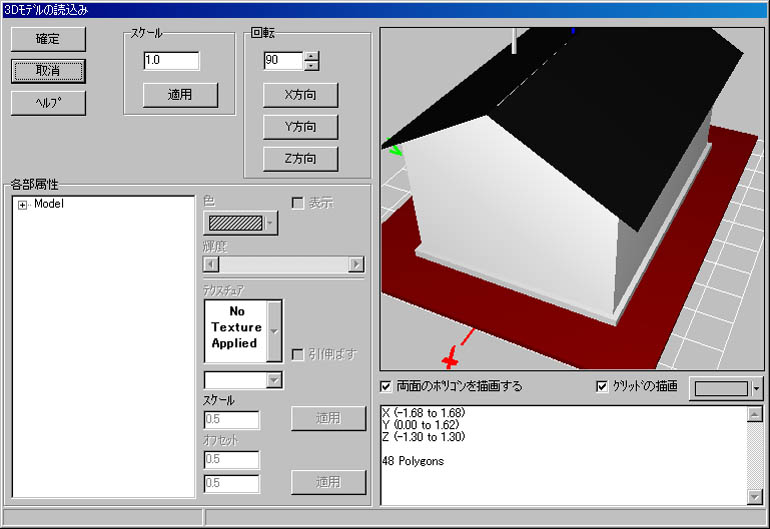Click the 'Z (-1.30 to 1.30)' line
Viewport: 770px width, 529px height.
pyautogui.click(x=423, y=437)
